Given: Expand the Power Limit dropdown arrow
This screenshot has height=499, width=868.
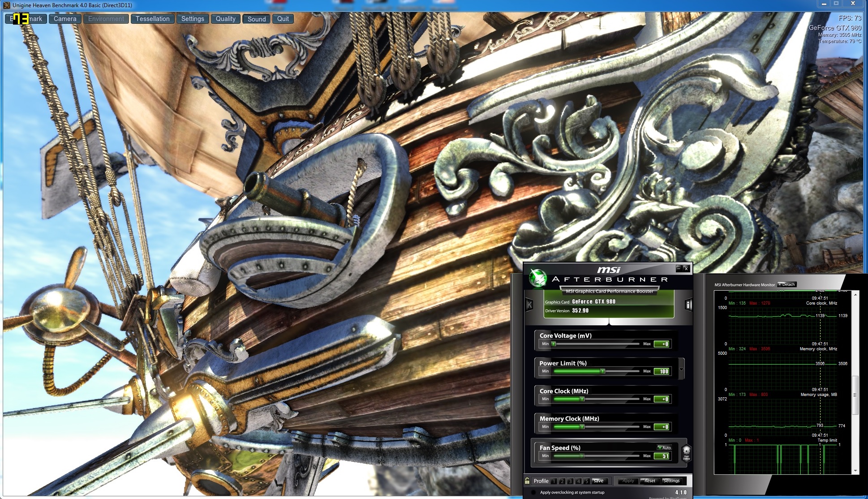Looking at the screenshot, I should (x=681, y=370).
